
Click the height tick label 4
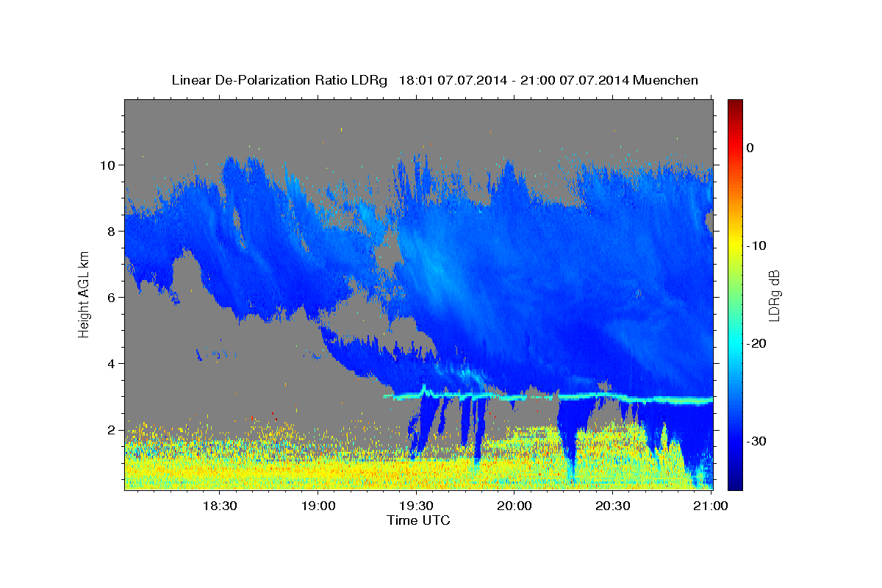click(x=112, y=363)
